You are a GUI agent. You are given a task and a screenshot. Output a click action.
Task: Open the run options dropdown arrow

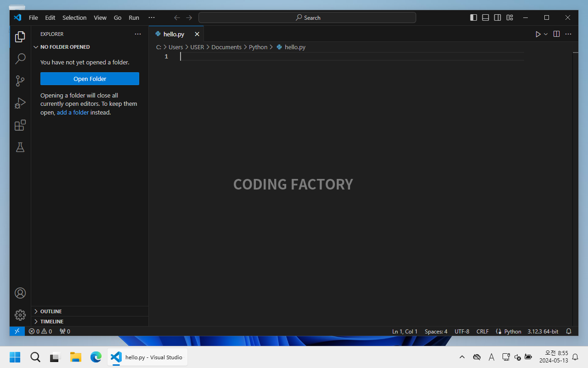(x=546, y=34)
